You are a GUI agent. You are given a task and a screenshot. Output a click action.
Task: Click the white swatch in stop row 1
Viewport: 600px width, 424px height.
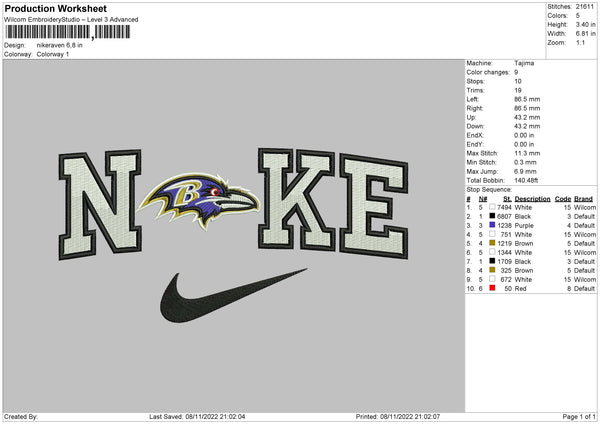(x=492, y=207)
